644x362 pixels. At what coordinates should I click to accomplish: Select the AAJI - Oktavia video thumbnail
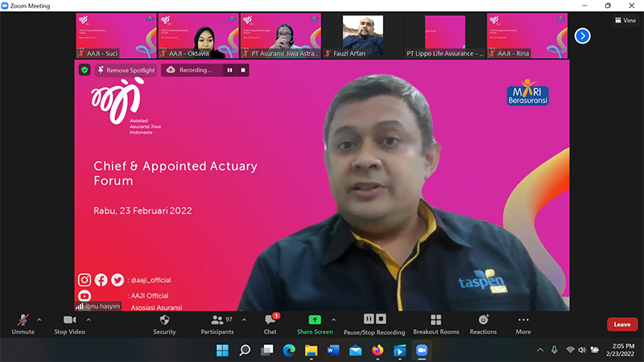(198, 35)
